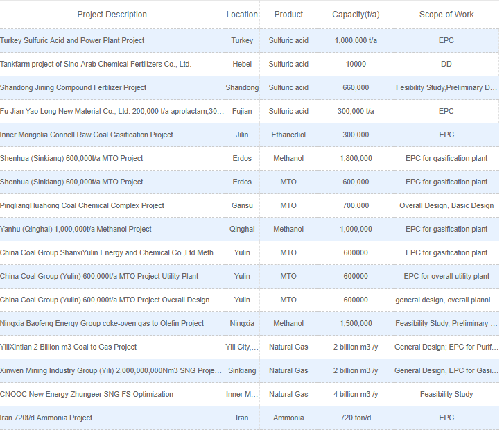
Task: Open Turkey Sulfuric Acid and Power Plant Project
Action: coord(72,40)
